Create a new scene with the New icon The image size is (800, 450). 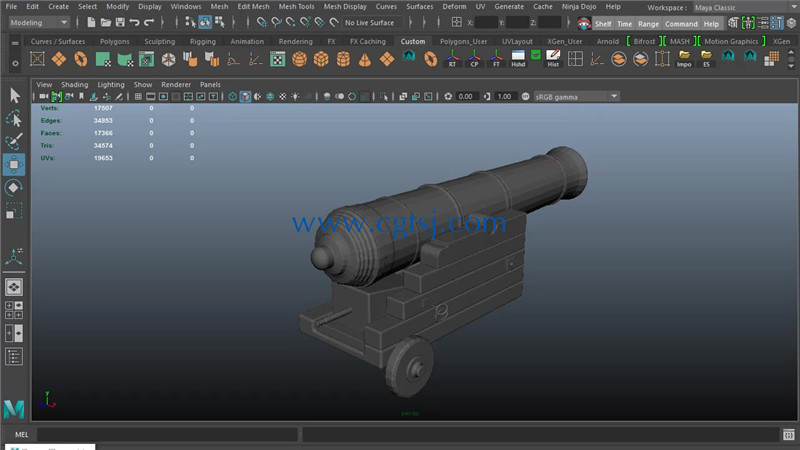(91, 22)
